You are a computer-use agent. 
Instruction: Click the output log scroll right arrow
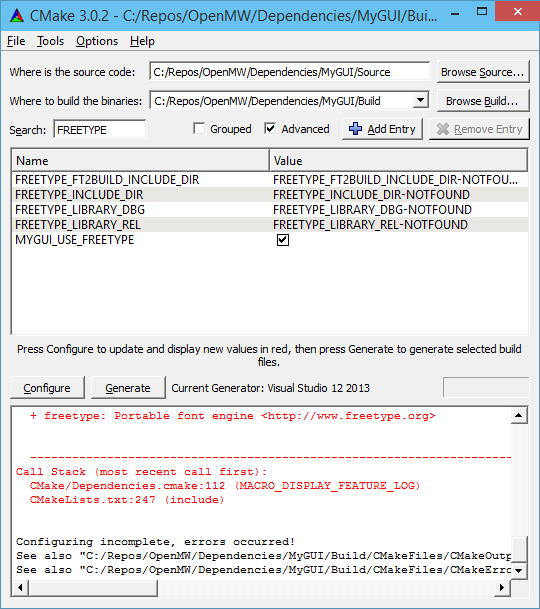click(x=502, y=587)
